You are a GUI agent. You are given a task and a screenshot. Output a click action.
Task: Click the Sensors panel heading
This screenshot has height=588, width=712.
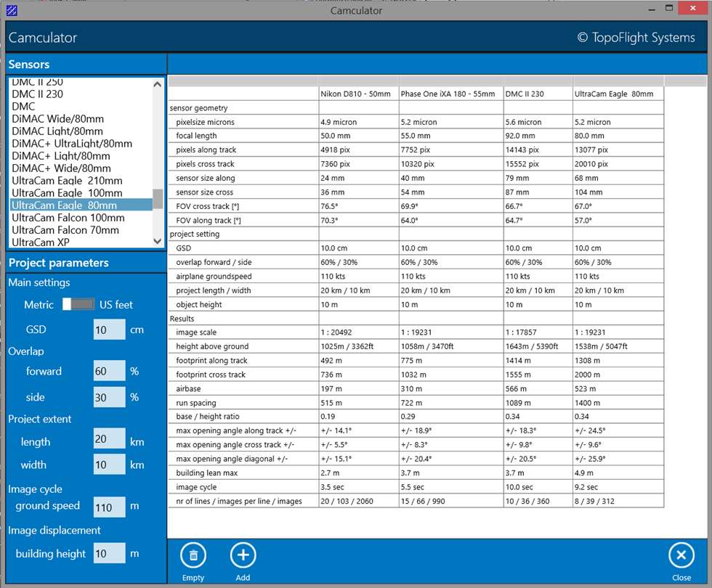pyautogui.click(x=28, y=64)
